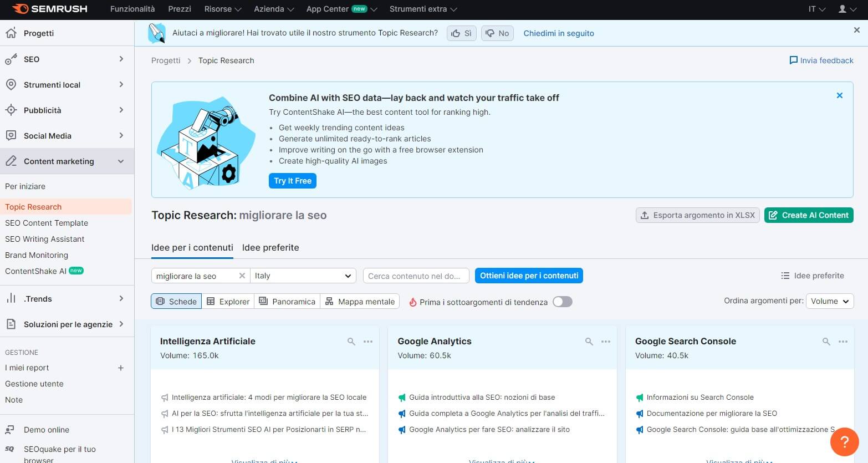Click Ottieni idee per i contenuti button
Image resolution: width=868 pixels, height=463 pixels.
pyautogui.click(x=529, y=276)
